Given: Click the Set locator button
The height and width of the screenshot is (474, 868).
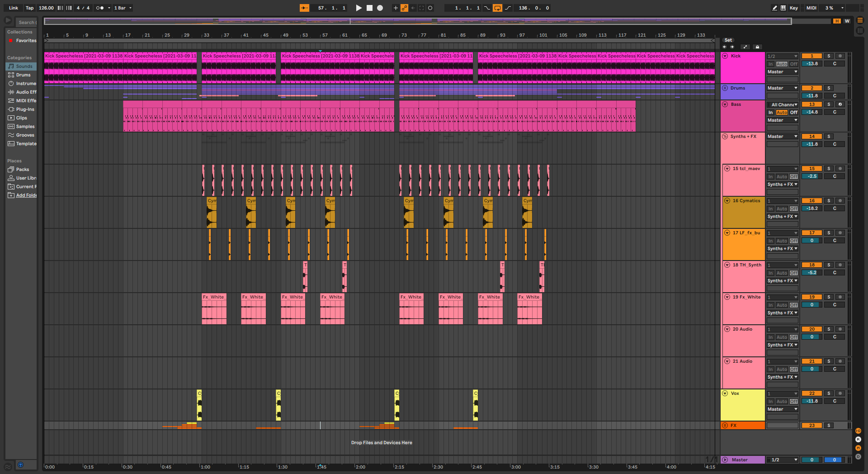Looking at the screenshot, I should tap(728, 40).
